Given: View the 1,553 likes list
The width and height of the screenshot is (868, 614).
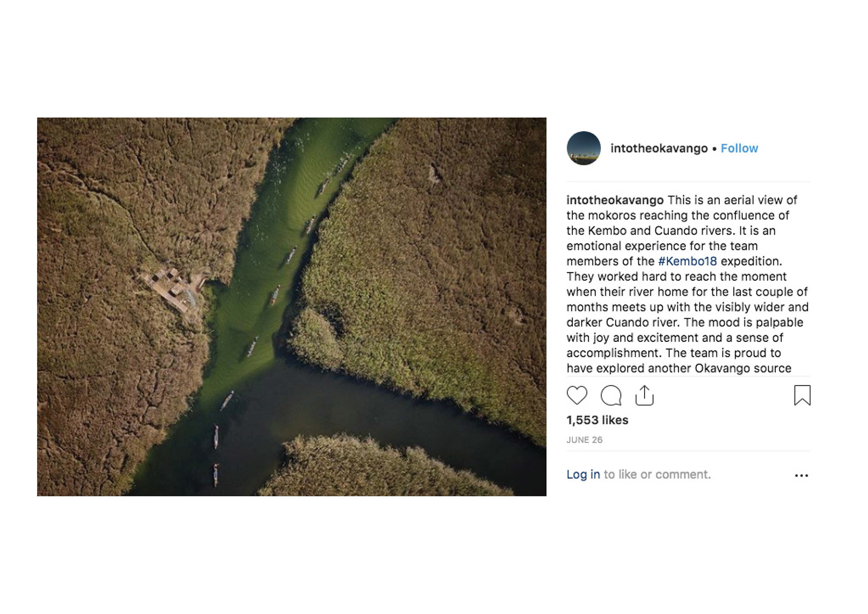Looking at the screenshot, I should pyautogui.click(x=597, y=420).
